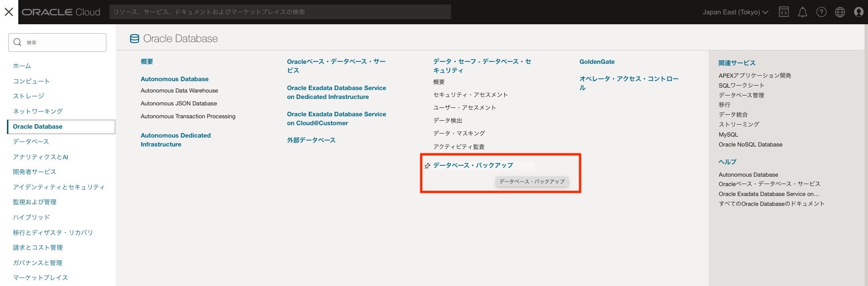Screen dimensions: 868x286
Task: Open 移行 under related services
Action: click(x=724, y=105)
